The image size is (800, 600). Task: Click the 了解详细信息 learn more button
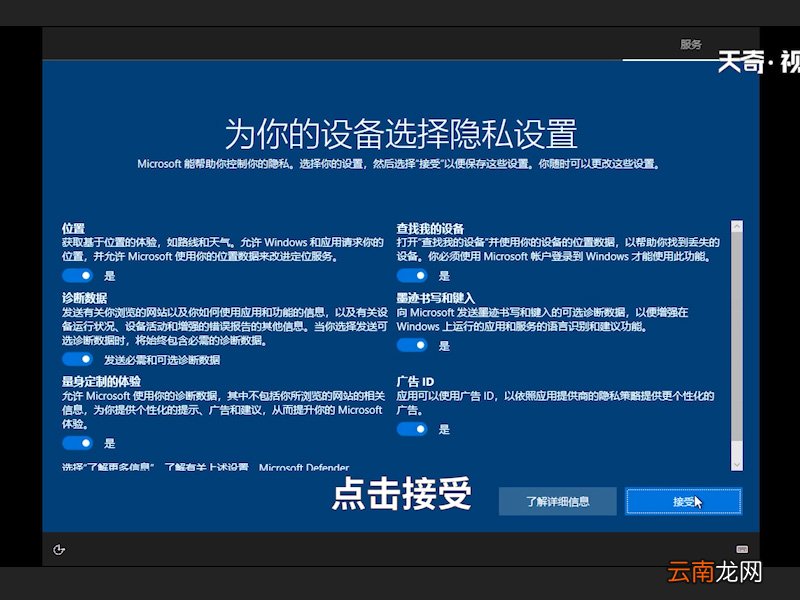click(558, 502)
